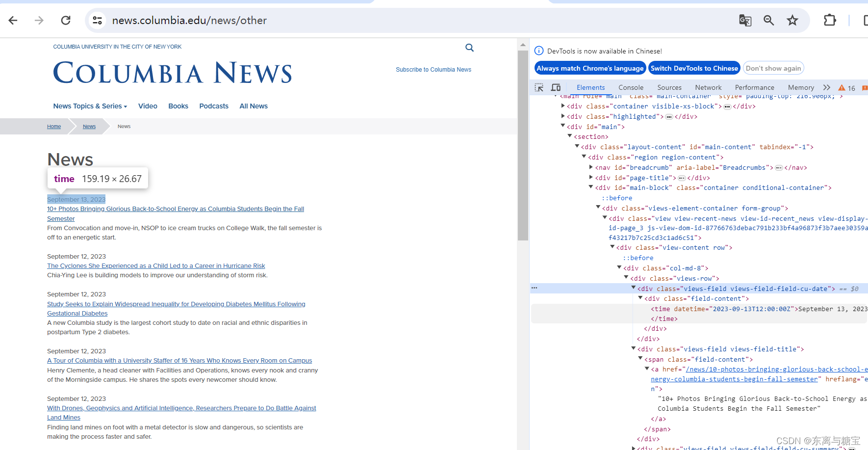The height and width of the screenshot is (450, 868).
Task: Click Subscribe to Columbia News link
Action: click(434, 70)
